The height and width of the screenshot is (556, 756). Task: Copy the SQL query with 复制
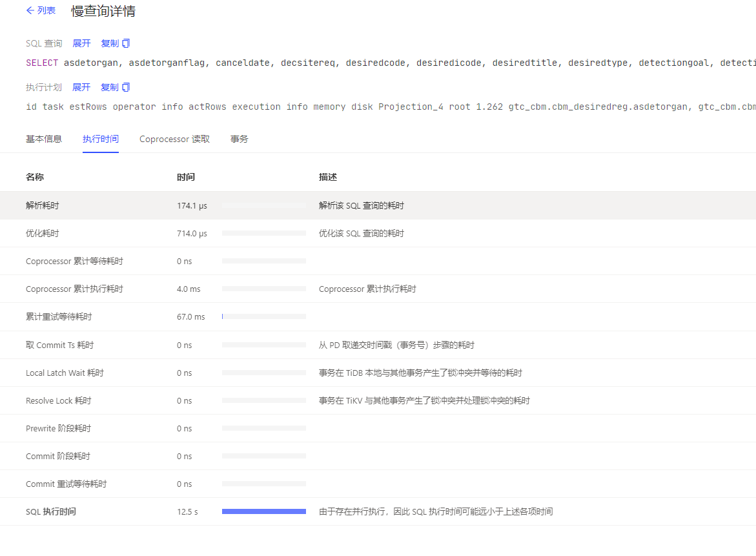tap(110, 43)
